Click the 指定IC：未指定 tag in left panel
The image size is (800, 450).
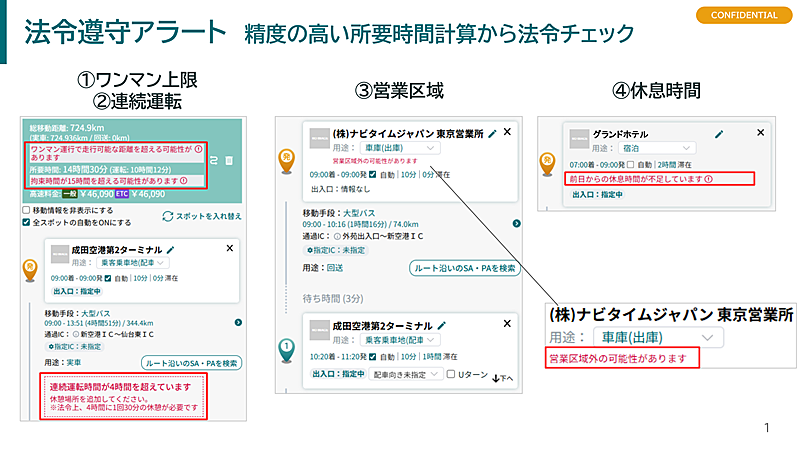(x=71, y=346)
